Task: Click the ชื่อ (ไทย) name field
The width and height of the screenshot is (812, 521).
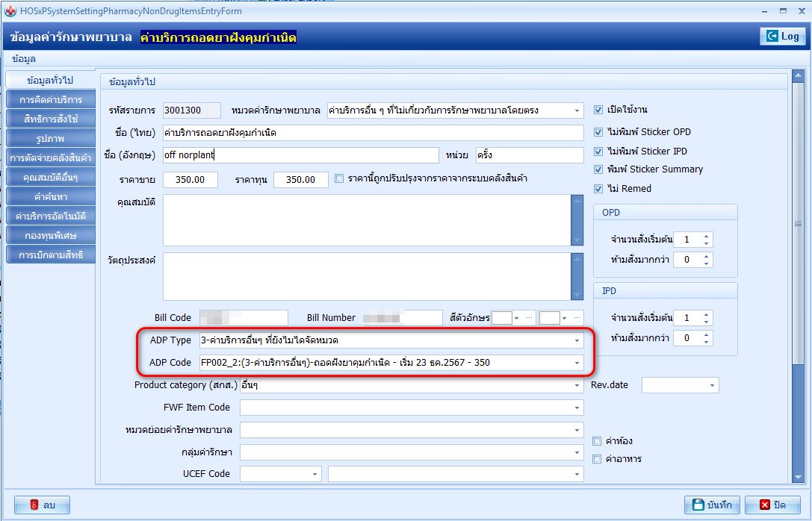Action: coord(373,133)
